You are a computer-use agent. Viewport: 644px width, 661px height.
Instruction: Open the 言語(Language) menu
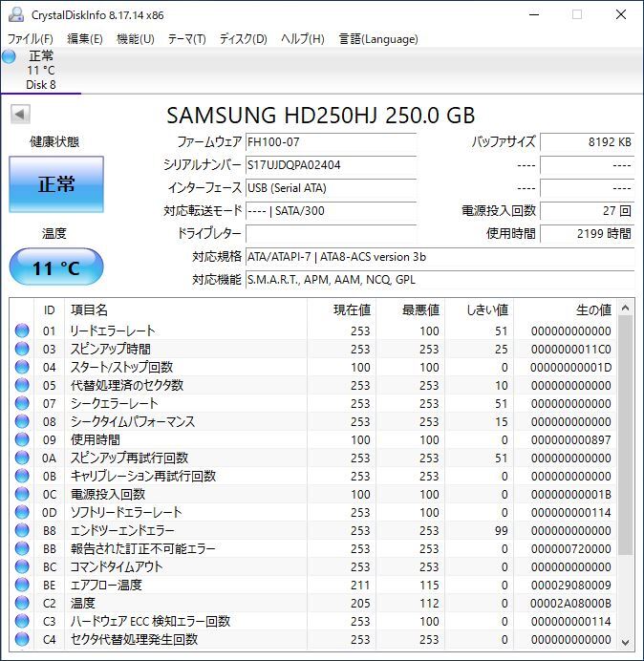click(378, 39)
